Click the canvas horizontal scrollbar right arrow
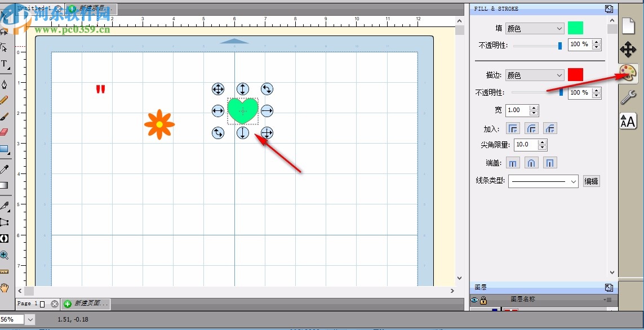The width and height of the screenshot is (644, 330). [452, 291]
